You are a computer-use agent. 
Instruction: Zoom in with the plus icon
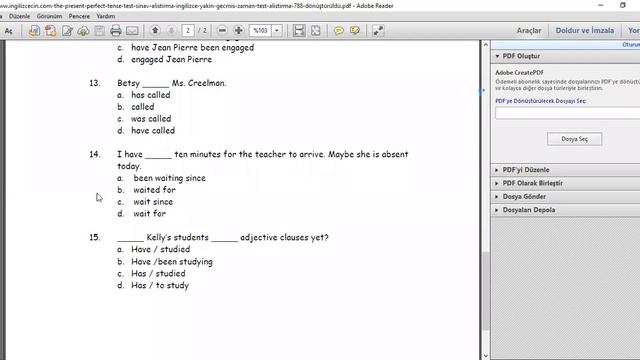pos(238,31)
